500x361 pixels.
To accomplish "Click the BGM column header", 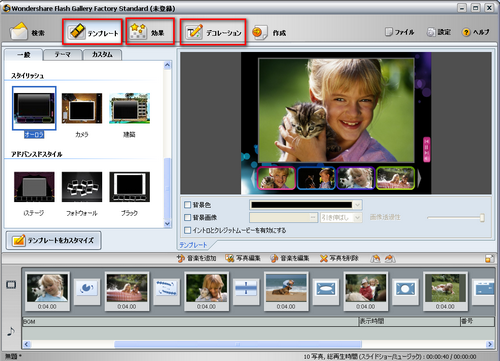I will (x=190, y=322).
